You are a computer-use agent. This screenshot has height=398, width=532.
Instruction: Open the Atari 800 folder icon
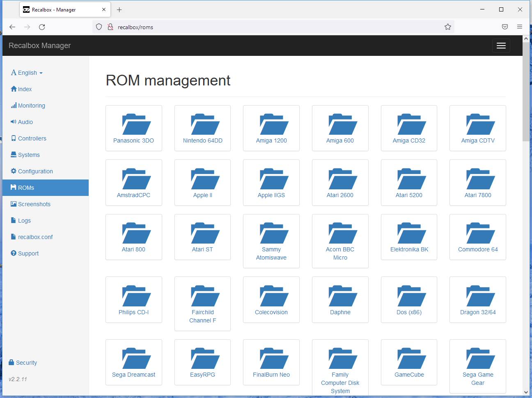click(x=137, y=233)
